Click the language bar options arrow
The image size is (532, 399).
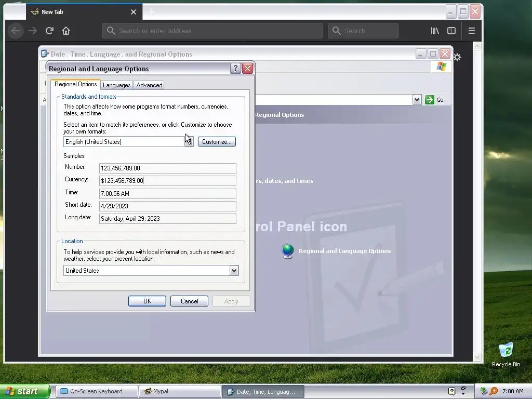click(463, 394)
